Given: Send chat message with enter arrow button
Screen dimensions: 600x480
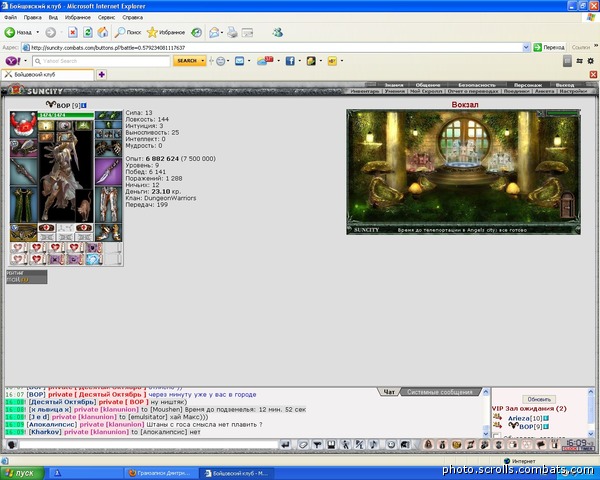Looking at the screenshot, I should pos(285,445).
